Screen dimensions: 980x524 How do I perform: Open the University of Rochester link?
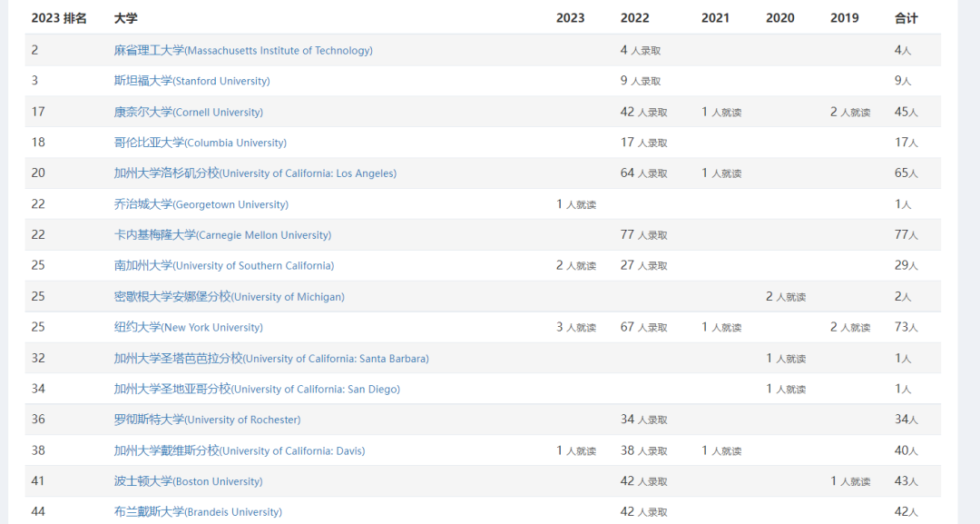click(207, 420)
